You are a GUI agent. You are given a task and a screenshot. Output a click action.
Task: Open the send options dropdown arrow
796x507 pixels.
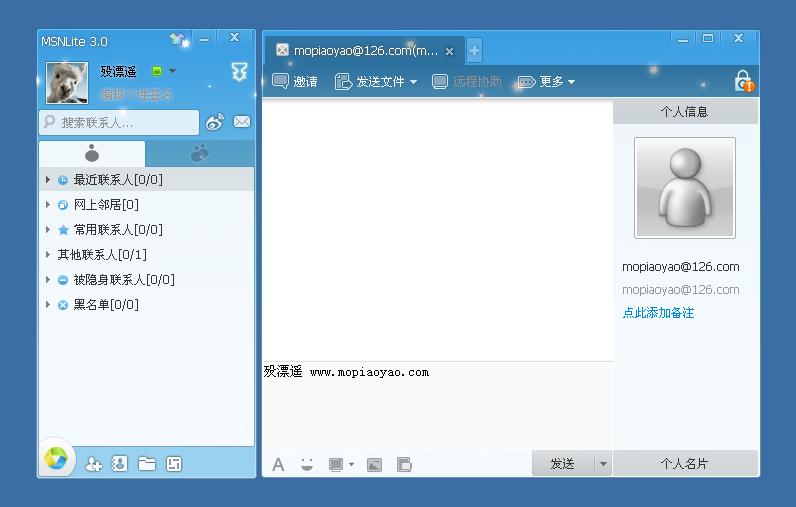point(603,463)
